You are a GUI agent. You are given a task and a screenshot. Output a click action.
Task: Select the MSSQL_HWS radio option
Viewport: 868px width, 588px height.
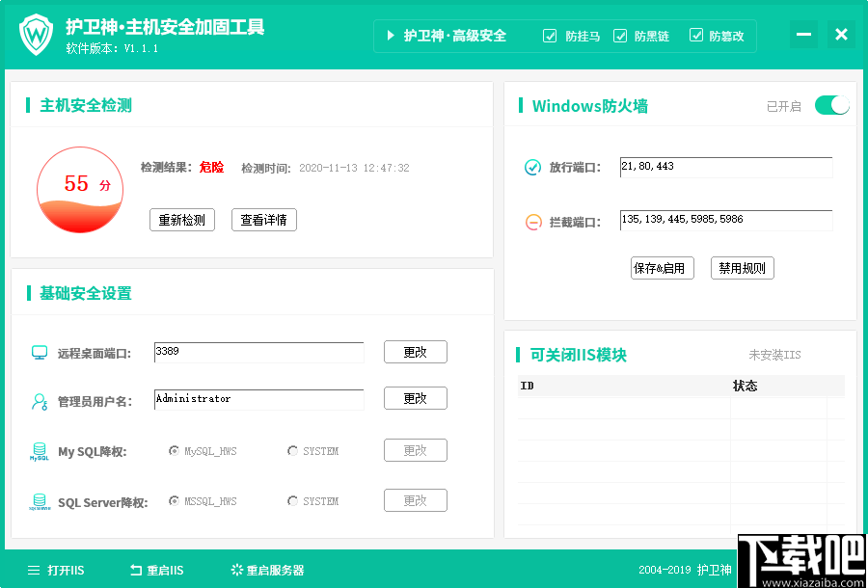tap(176, 500)
